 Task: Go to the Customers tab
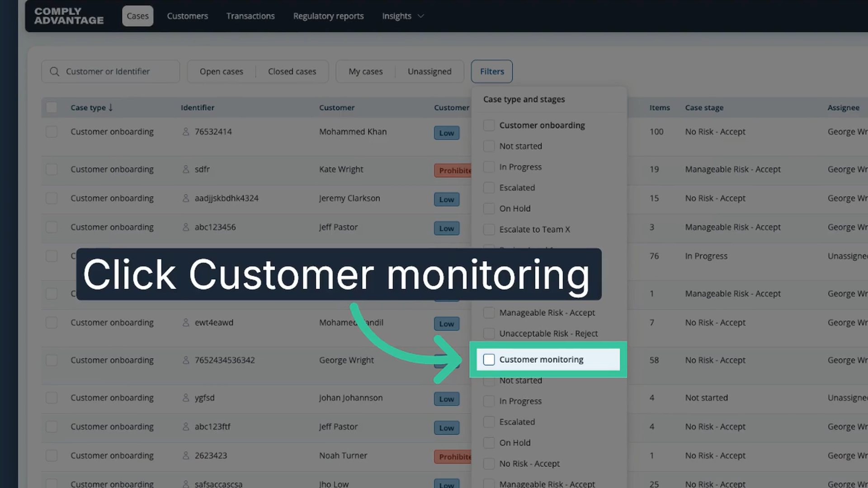187,16
